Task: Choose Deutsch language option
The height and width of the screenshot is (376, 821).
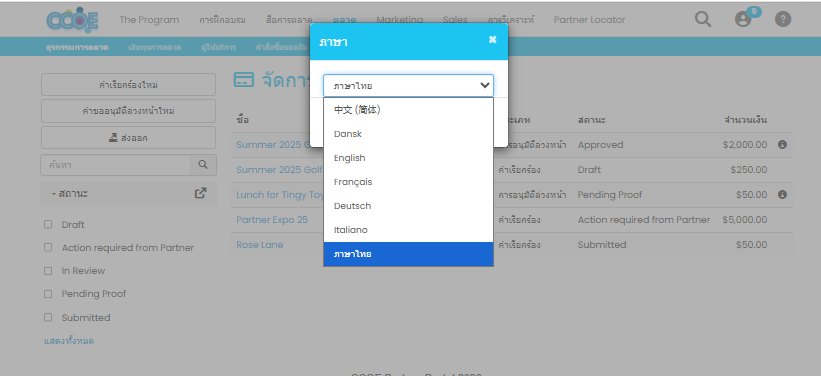Action: [408, 206]
